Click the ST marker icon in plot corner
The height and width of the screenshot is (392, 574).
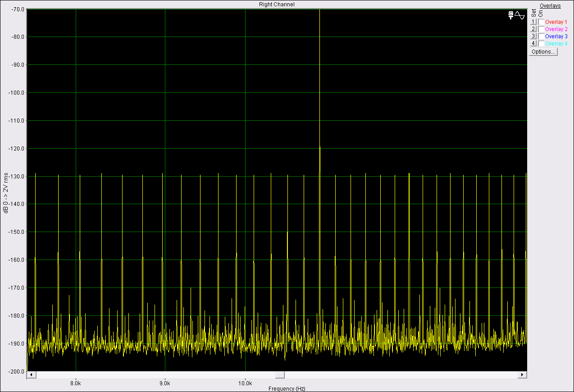pyautogui.click(x=511, y=15)
